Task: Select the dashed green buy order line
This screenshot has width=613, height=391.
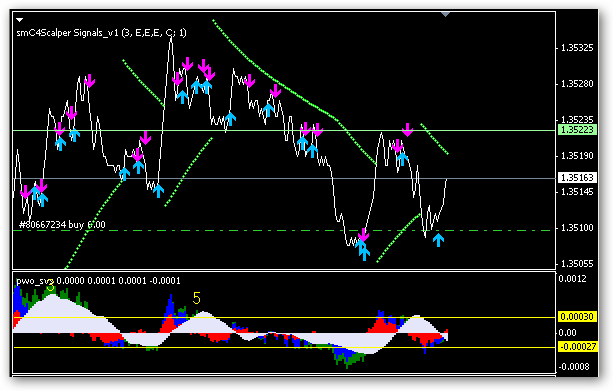Action: [284, 231]
